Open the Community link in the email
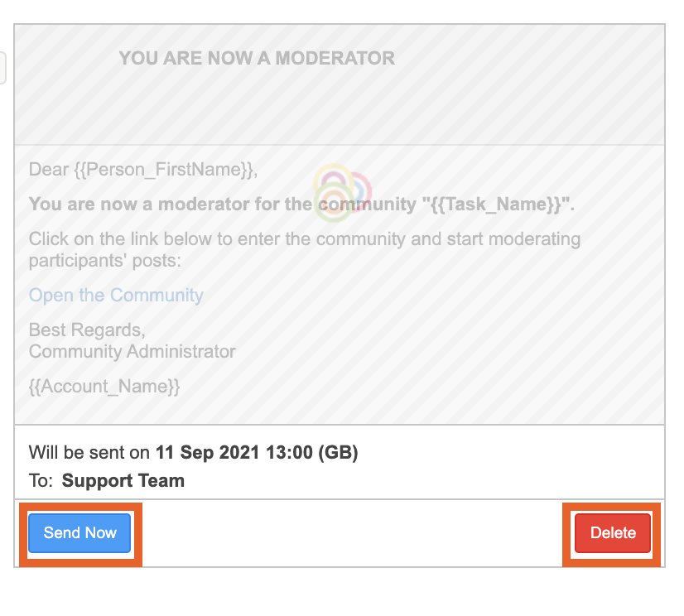Viewport: 684px width, 616px height. 116,296
